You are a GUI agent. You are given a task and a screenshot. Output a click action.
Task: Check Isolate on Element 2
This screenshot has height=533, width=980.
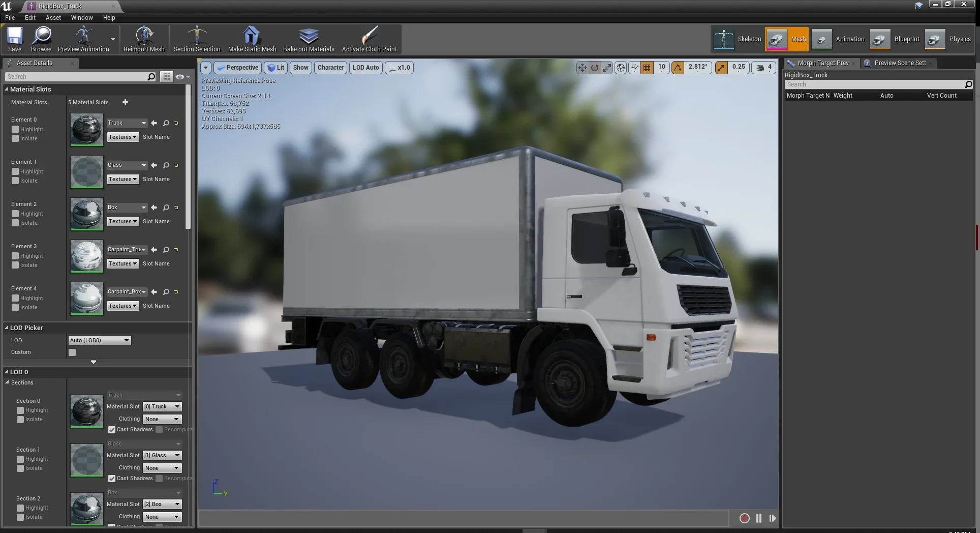click(x=15, y=223)
